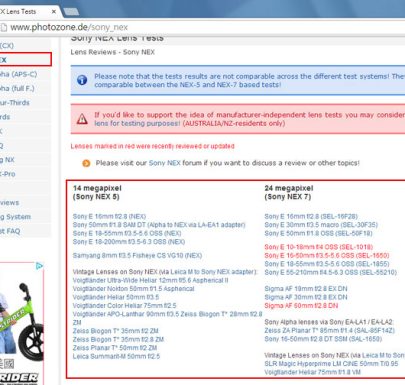Open Sony E 18-200mm OSS (NEX) review
Screen dimensions: 405x385
[x=129, y=242]
